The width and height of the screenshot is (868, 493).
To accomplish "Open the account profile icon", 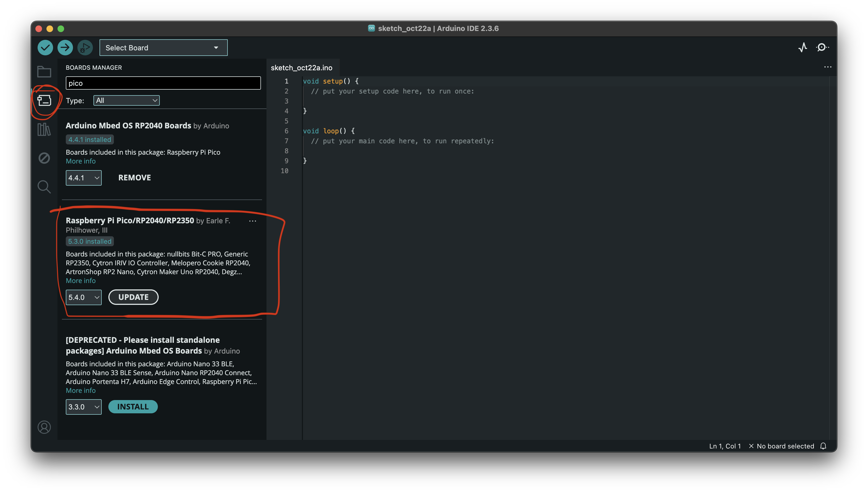I will point(44,427).
